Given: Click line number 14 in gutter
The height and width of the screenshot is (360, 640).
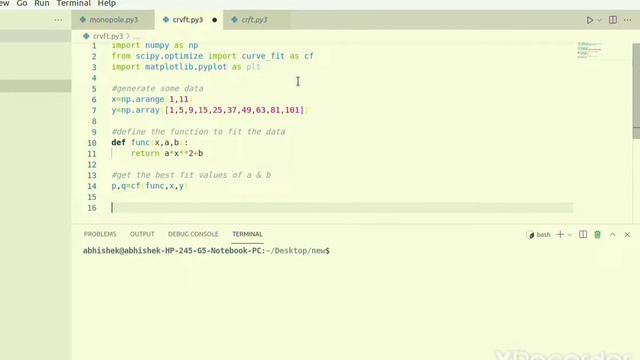Looking at the screenshot, I should coord(91,186).
